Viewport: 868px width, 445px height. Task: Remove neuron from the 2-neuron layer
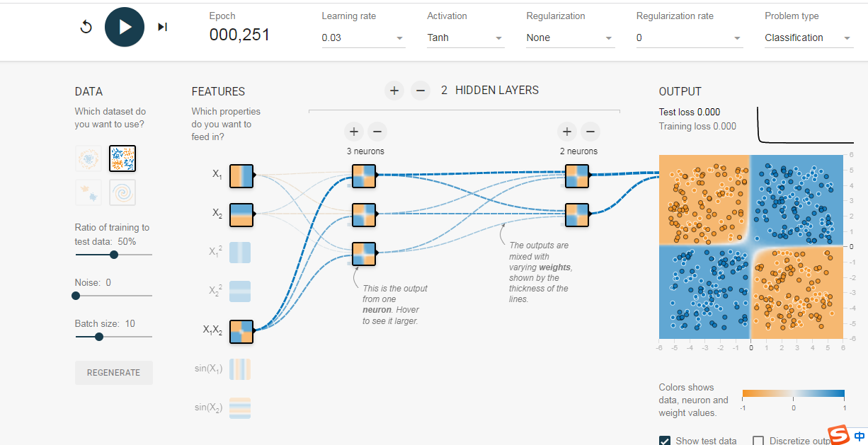(x=590, y=132)
